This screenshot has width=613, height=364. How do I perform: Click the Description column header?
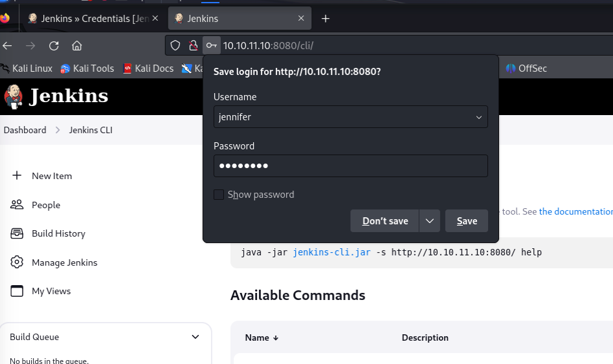tap(425, 338)
